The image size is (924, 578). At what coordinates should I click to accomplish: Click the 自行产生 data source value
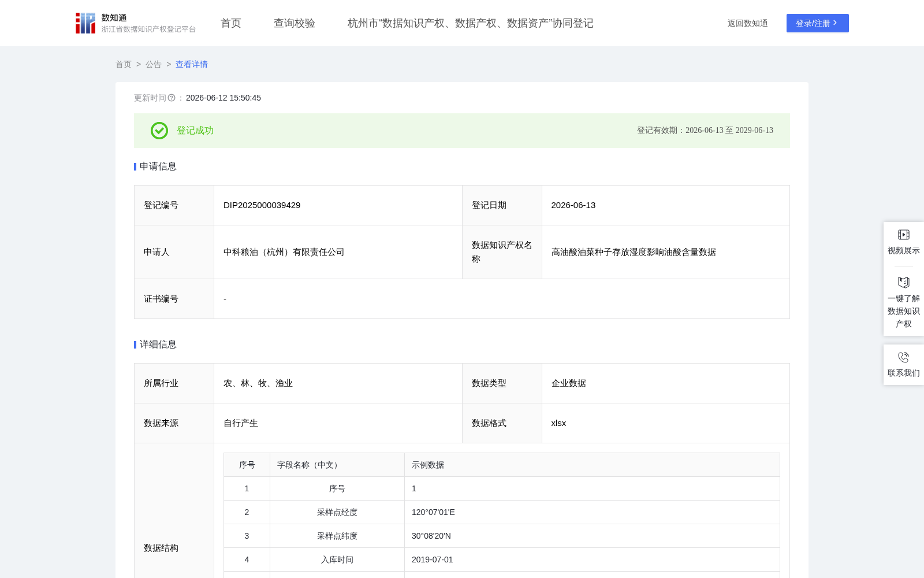pyautogui.click(x=241, y=423)
